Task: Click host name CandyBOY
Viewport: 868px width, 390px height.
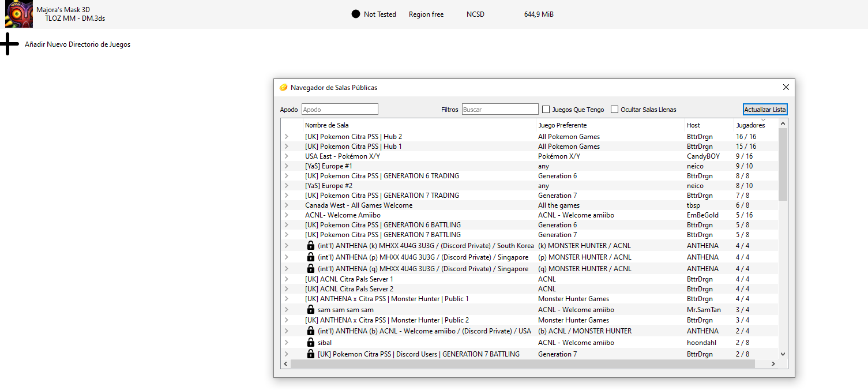Action: (x=703, y=156)
